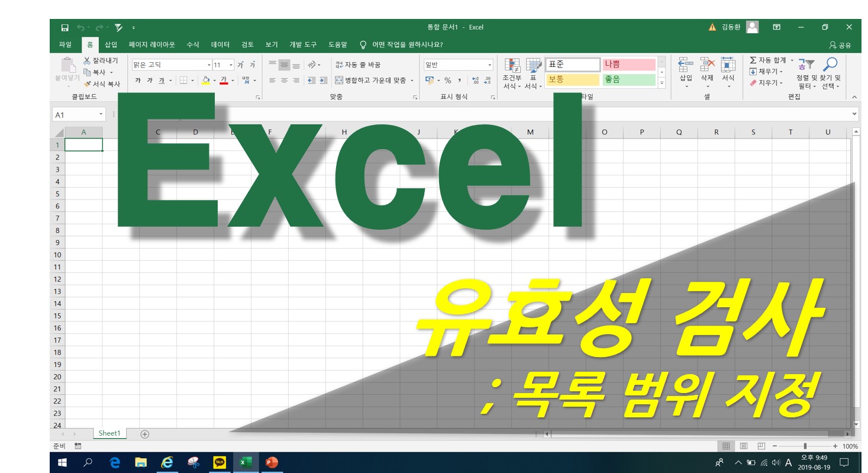
Task: Apply the 좋음 (Good) cell style
Action: [x=629, y=80]
